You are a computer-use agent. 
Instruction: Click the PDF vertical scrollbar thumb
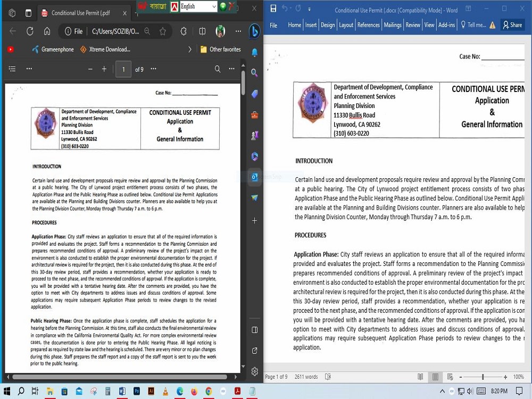click(x=243, y=83)
